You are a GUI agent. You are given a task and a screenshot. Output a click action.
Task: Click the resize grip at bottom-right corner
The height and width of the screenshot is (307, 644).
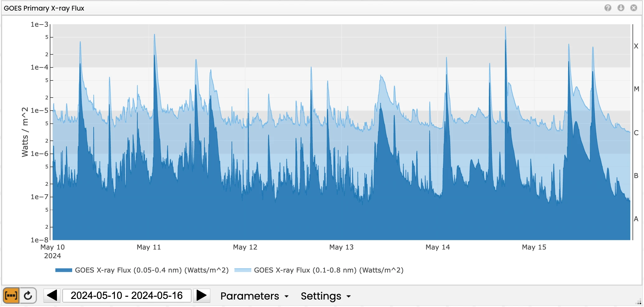(639, 302)
